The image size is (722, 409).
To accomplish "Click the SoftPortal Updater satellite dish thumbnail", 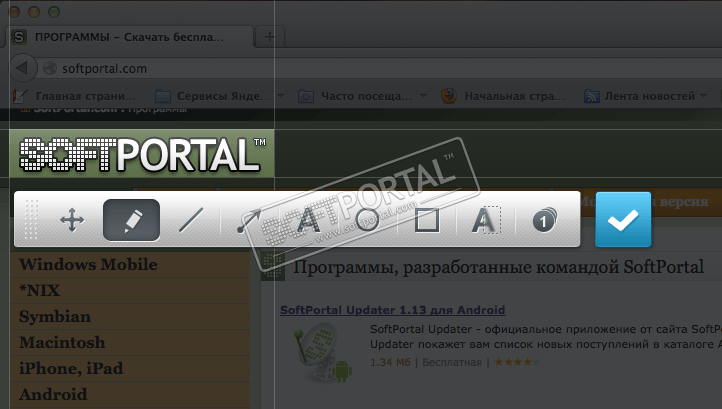I will click(323, 352).
